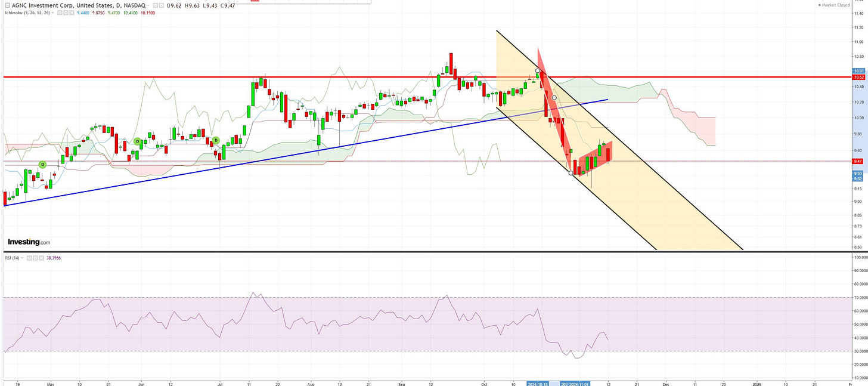This screenshot has height=386, width=868.
Task: Expand the Ichimoku indicator dropdown arrow
Action: tap(52, 13)
